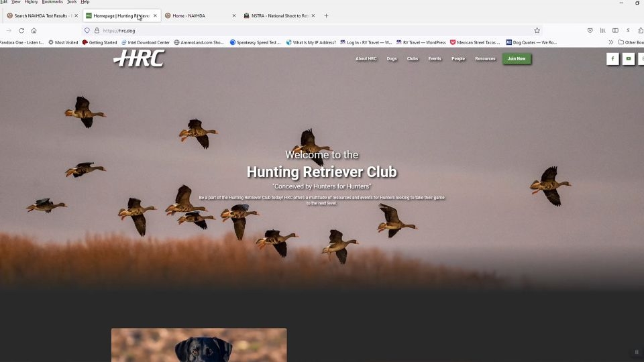Toggle the sidebar view icon
This screenshot has height=362, width=644.
pyautogui.click(x=615, y=30)
